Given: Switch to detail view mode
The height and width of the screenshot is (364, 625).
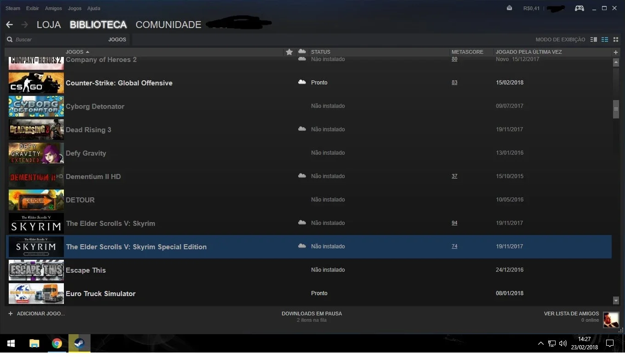Looking at the screenshot, I should point(593,39).
